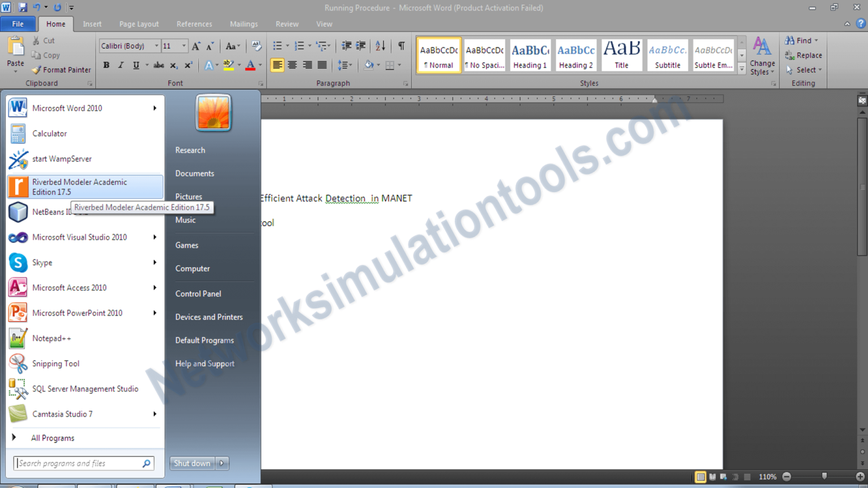
Task: Toggle the Show/Hide paragraph marks
Action: (401, 46)
